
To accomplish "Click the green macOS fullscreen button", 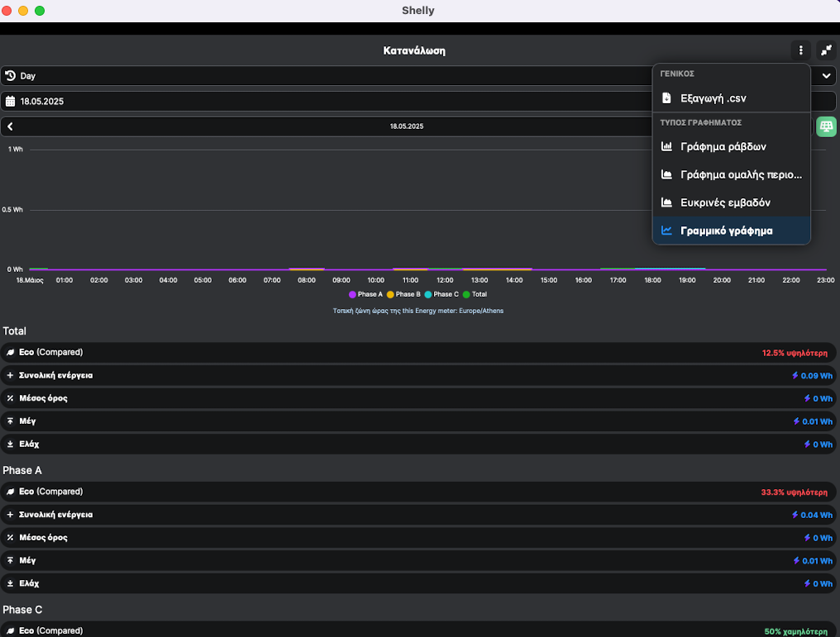I will 40,11.
